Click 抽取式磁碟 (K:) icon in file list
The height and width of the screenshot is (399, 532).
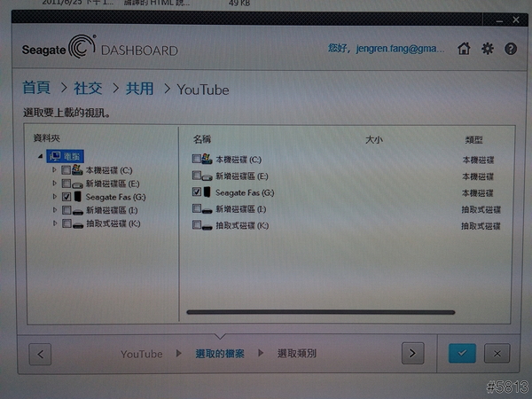[x=207, y=227]
